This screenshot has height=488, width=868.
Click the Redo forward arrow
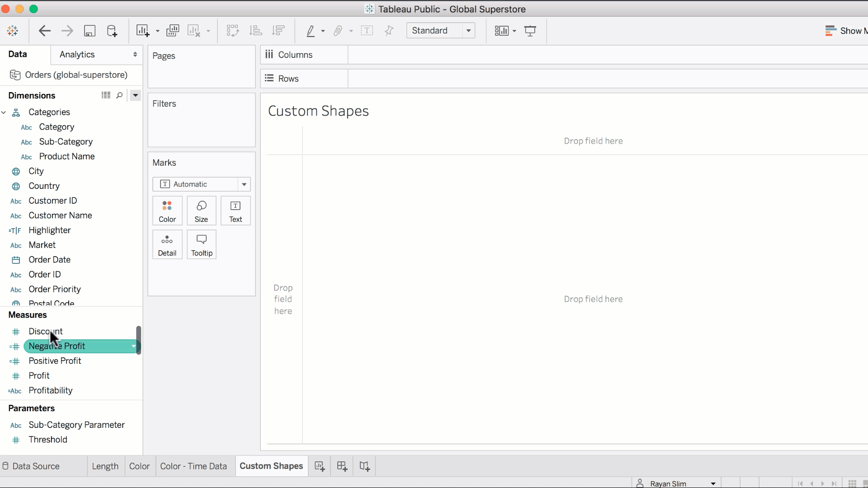tap(67, 31)
